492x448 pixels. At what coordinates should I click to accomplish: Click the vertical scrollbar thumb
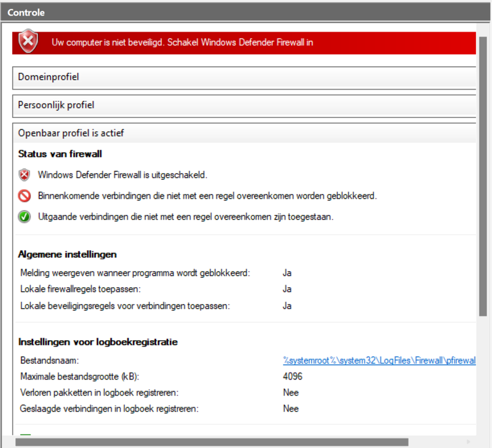(x=483, y=176)
